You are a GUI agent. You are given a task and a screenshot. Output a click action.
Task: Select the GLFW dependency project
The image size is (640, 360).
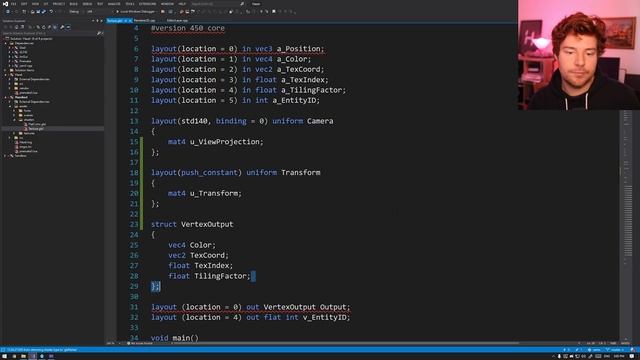pyautogui.click(x=23, y=52)
